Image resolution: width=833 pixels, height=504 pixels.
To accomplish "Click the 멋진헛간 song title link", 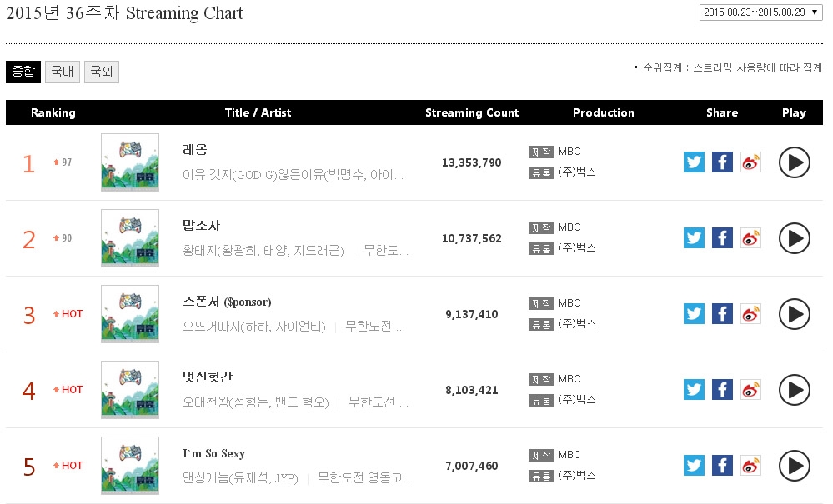I will [x=208, y=377].
